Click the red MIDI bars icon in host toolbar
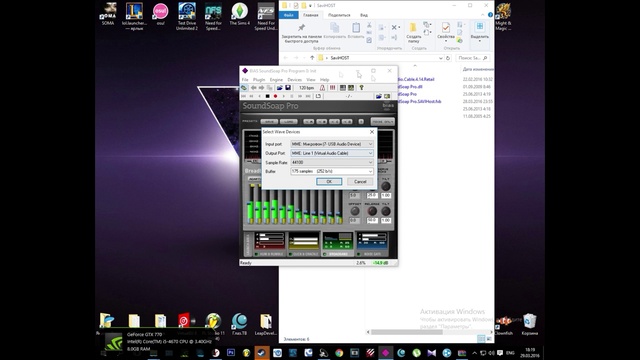The height and width of the screenshot is (360, 640). coord(332,88)
